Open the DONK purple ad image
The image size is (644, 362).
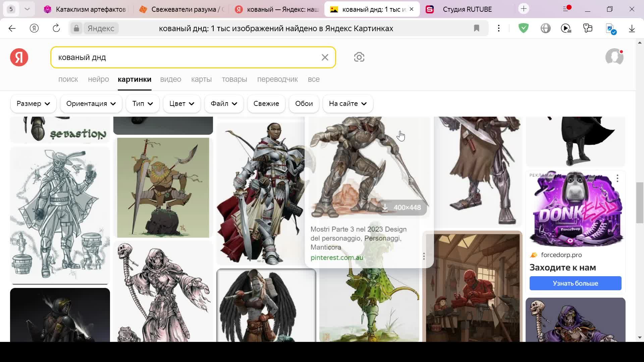pyautogui.click(x=576, y=209)
